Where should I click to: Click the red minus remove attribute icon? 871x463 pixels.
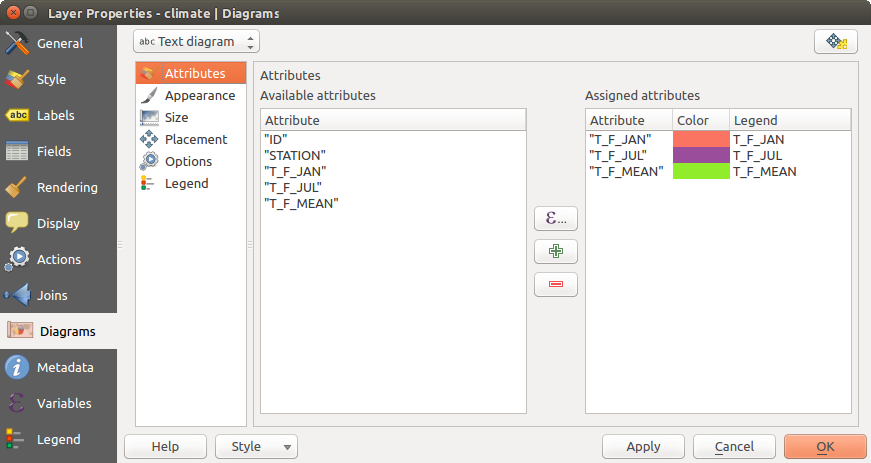click(556, 285)
